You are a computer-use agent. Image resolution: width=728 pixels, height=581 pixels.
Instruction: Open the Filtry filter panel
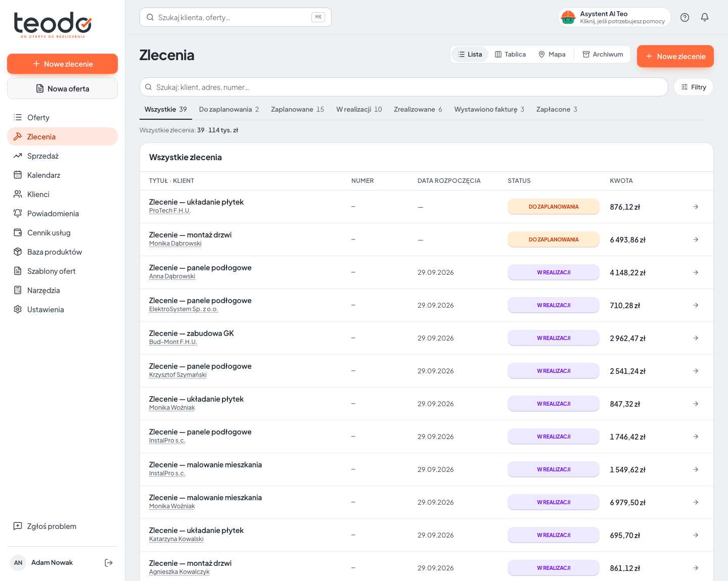[x=693, y=87]
